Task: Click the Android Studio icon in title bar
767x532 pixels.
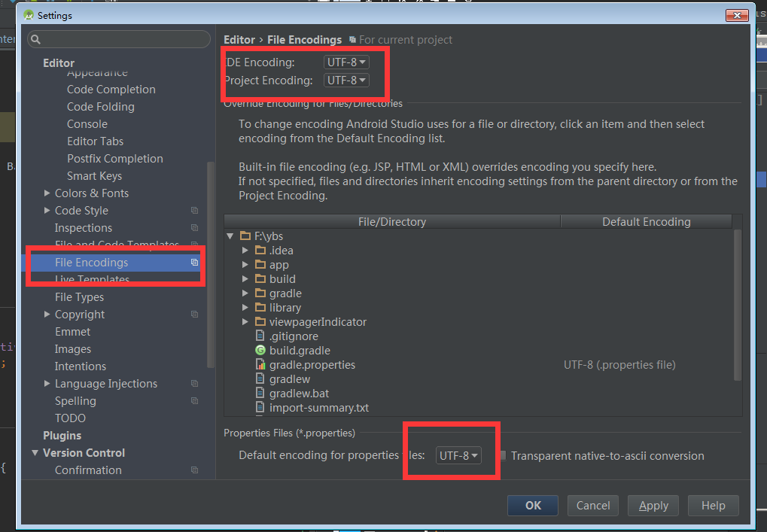Action: pyautogui.click(x=29, y=15)
